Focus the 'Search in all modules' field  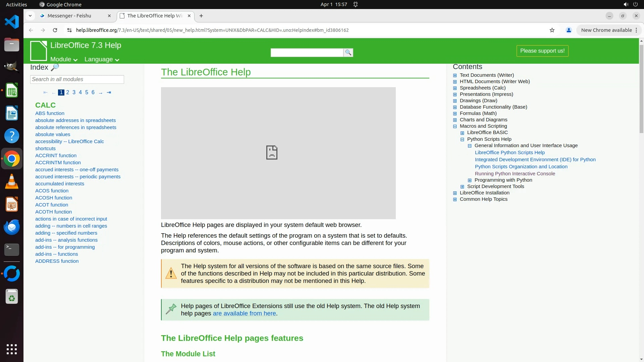point(77,79)
